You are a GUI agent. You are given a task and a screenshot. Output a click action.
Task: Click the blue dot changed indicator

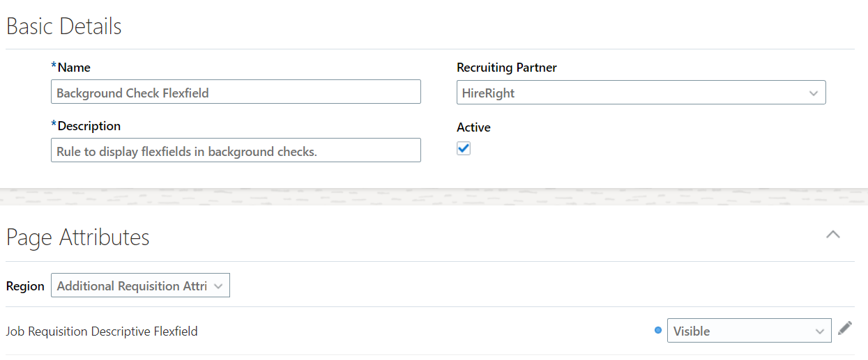(x=658, y=331)
